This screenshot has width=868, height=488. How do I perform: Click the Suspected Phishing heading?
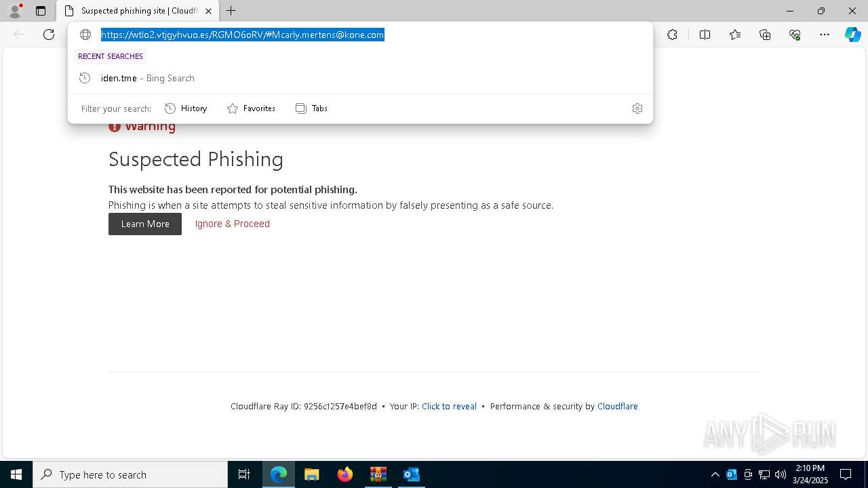196,159
